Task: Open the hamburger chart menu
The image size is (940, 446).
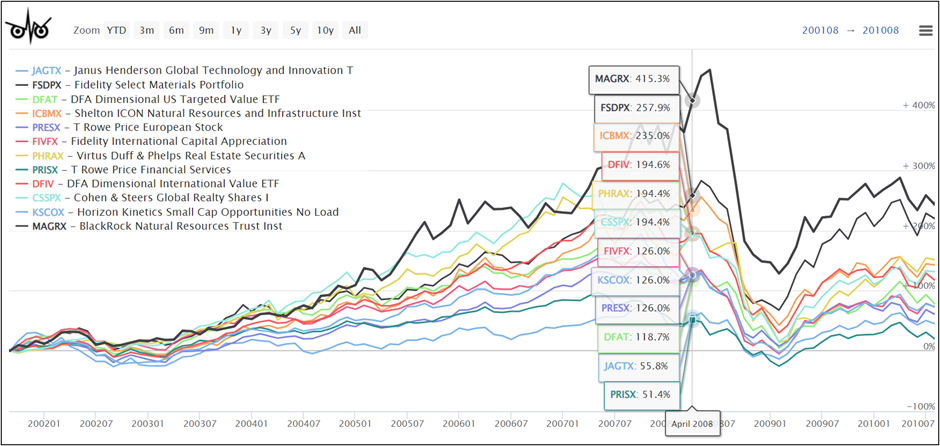Action: click(925, 30)
